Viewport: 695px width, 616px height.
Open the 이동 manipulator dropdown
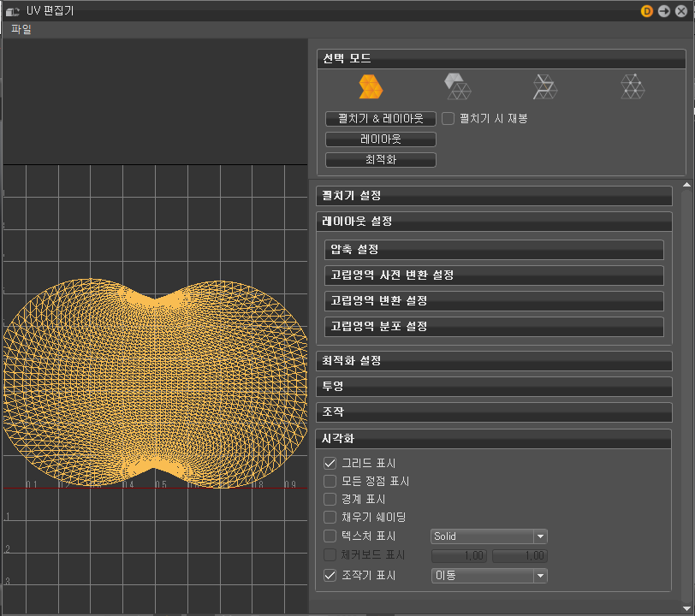(489, 576)
